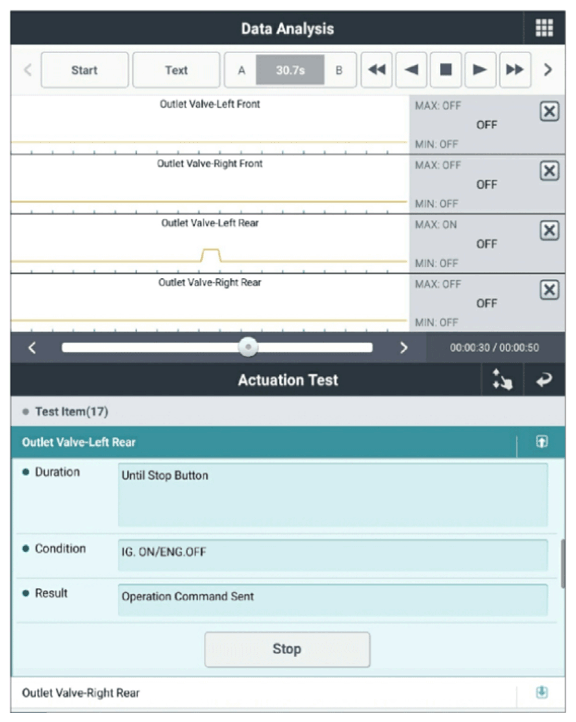Screen dimensions: 576x722
Task: Remove the Outlet Valve-Left Front graph
Action: (x=549, y=111)
